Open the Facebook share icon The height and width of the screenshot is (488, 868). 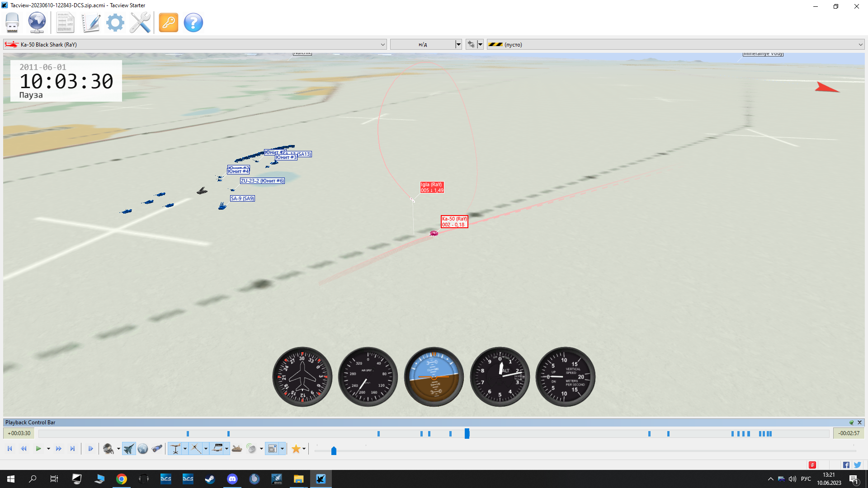click(x=846, y=465)
